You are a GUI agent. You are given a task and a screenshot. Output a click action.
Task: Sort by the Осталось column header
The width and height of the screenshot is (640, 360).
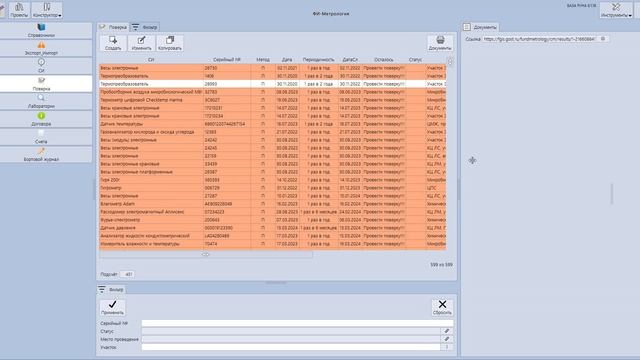(384, 60)
